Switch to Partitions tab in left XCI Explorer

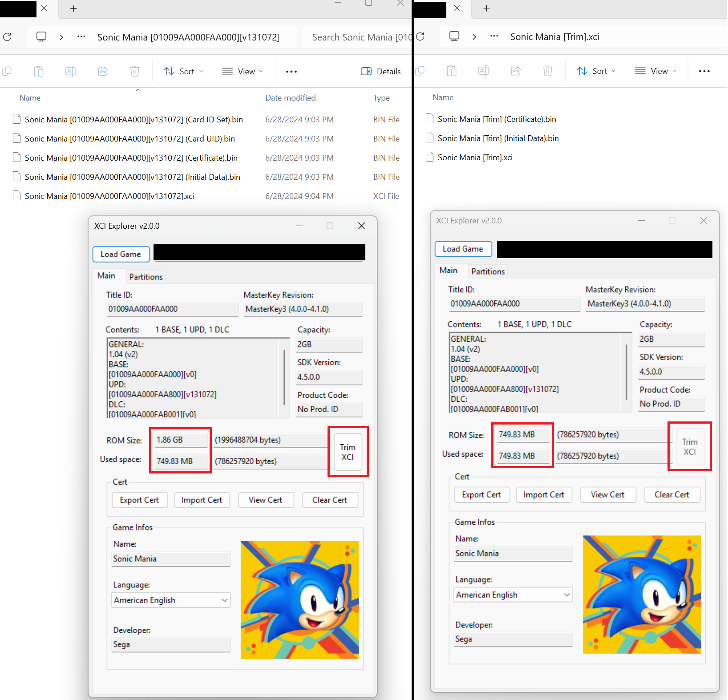point(146,277)
